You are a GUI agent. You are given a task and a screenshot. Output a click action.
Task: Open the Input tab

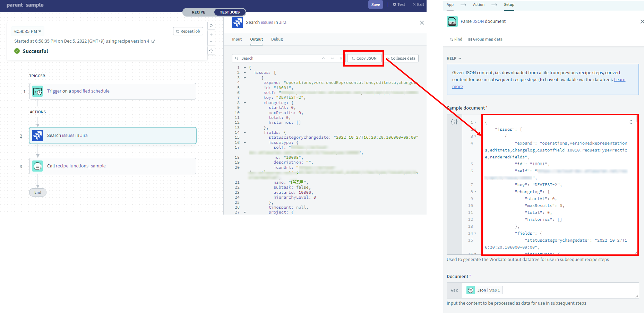click(237, 39)
